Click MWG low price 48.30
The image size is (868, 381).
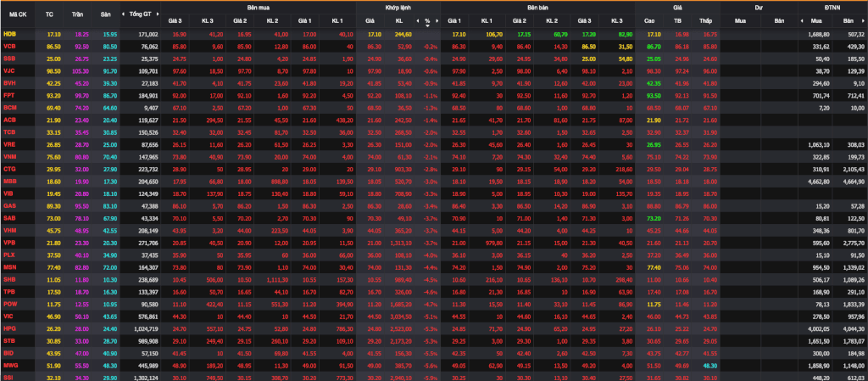click(x=710, y=365)
